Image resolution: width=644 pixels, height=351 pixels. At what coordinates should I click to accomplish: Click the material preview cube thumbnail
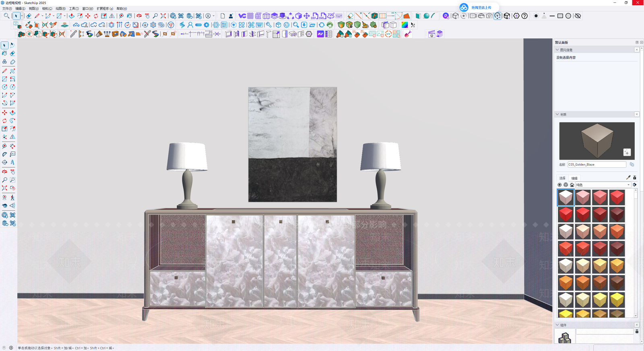click(x=597, y=141)
